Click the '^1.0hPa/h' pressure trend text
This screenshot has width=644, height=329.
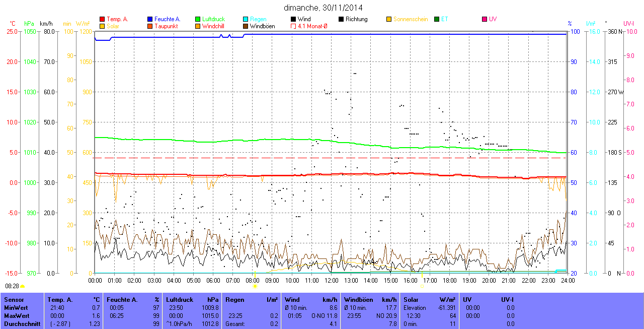click(179, 324)
